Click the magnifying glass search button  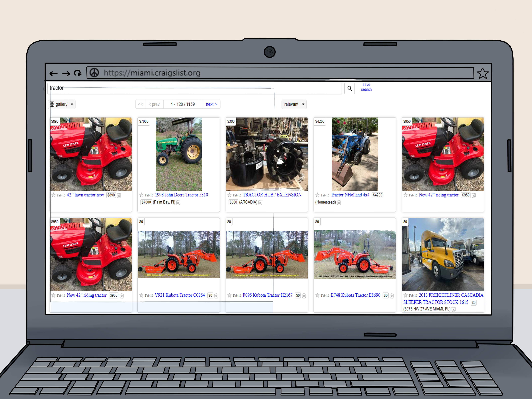[x=349, y=88]
